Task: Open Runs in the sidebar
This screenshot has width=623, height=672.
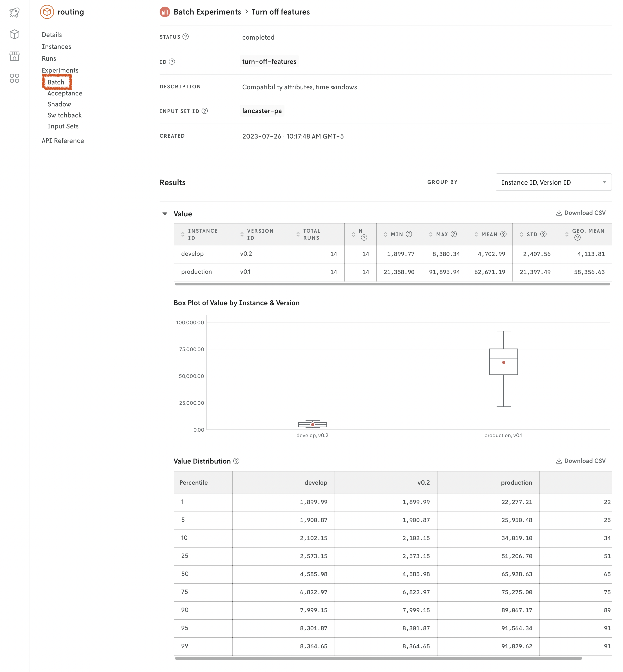Action: 49,58
